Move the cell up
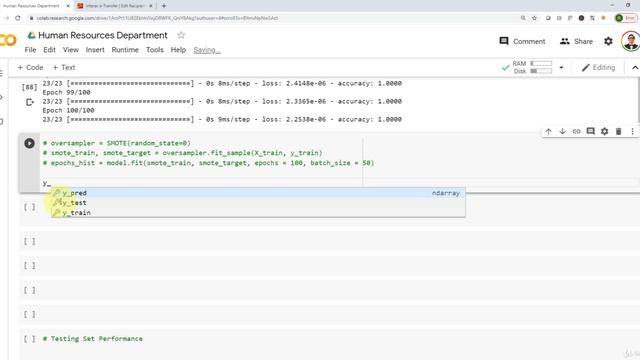The height and width of the screenshot is (360, 640). (549, 131)
